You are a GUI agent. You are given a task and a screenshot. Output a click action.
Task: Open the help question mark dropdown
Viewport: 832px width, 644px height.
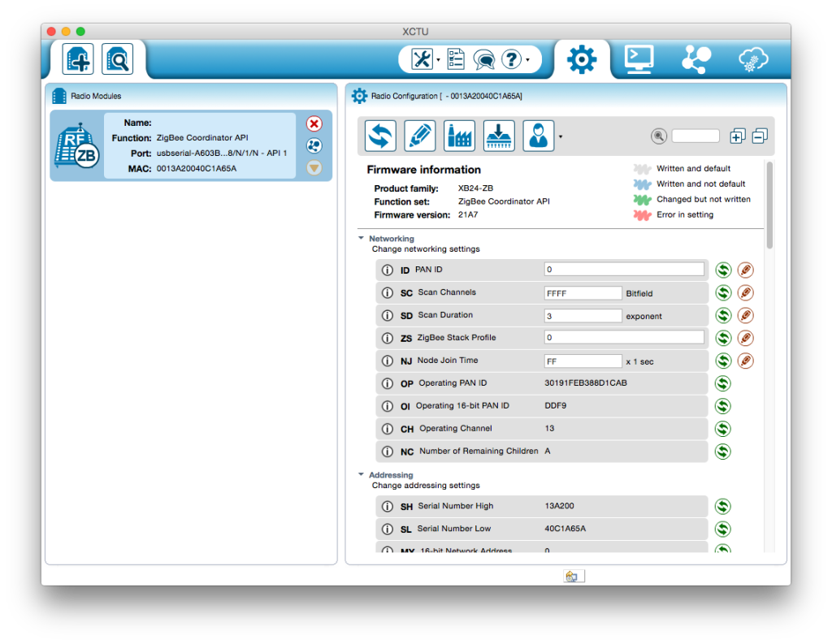pyautogui.click(x=528, y=59)
